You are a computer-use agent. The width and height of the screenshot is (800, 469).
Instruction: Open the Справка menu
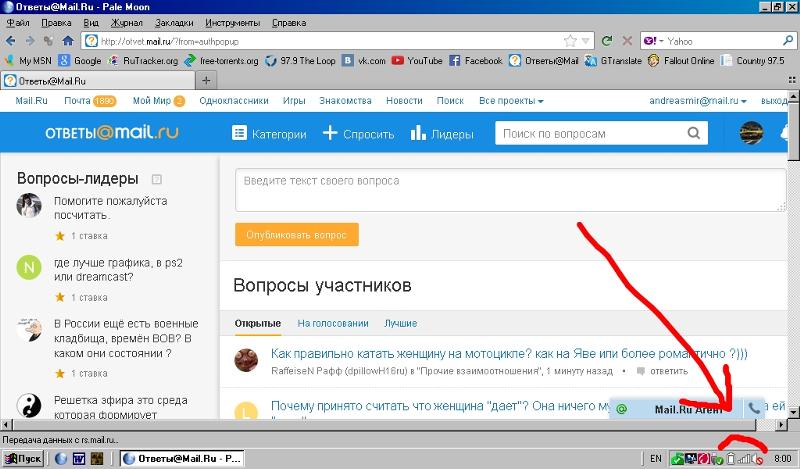pyautogui.click(x=289, y=22)
